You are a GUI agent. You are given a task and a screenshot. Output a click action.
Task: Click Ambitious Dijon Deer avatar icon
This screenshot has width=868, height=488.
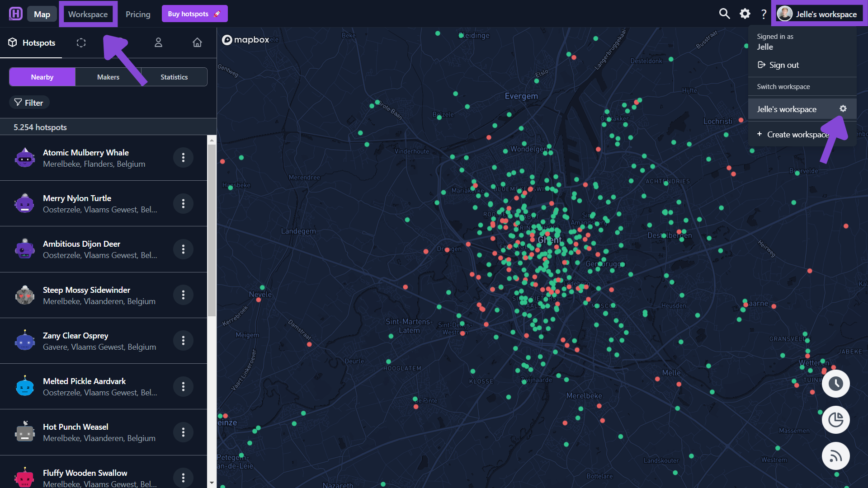pyautogui.click(x=25, y=249)
